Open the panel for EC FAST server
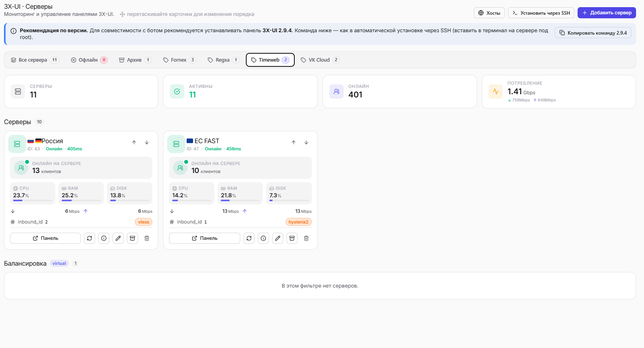Screen dimensions: 644x348 [x=204, y=238]
